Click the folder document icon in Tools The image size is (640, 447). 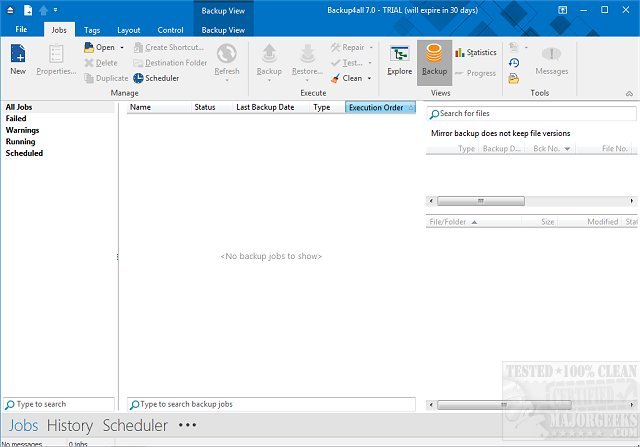(514, 78)
